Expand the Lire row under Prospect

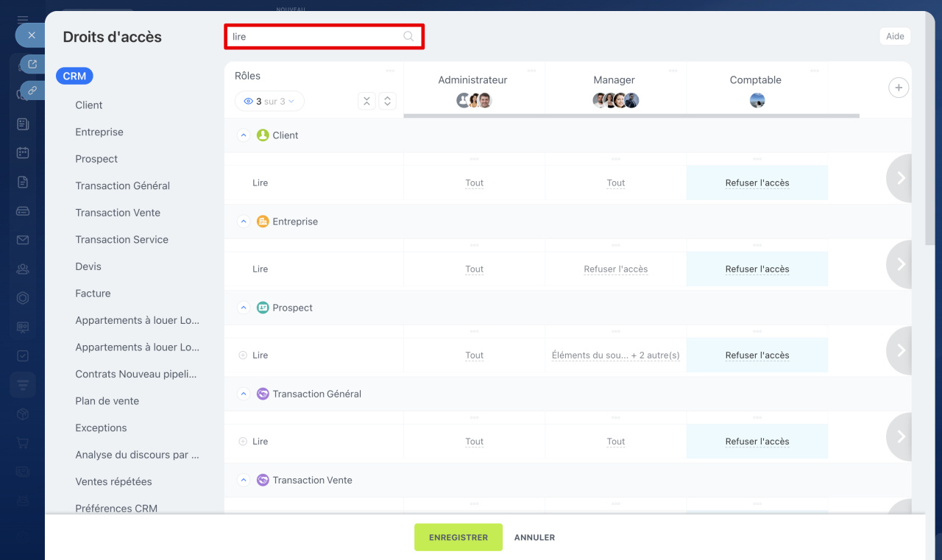point(243,355)
